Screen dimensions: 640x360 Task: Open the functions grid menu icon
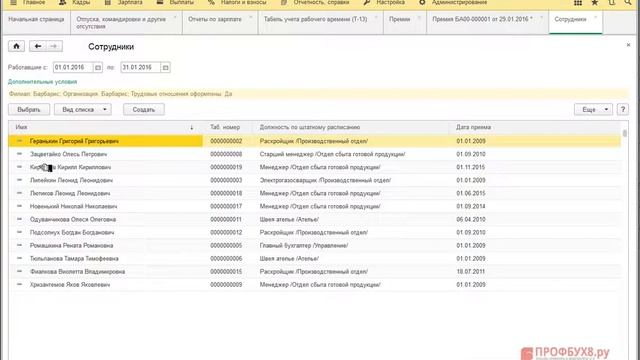[578, 3]
